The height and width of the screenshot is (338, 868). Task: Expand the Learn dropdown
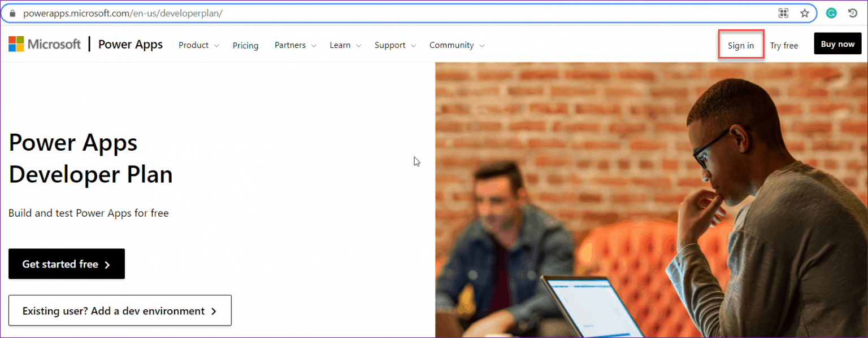[x=341, y=45]
